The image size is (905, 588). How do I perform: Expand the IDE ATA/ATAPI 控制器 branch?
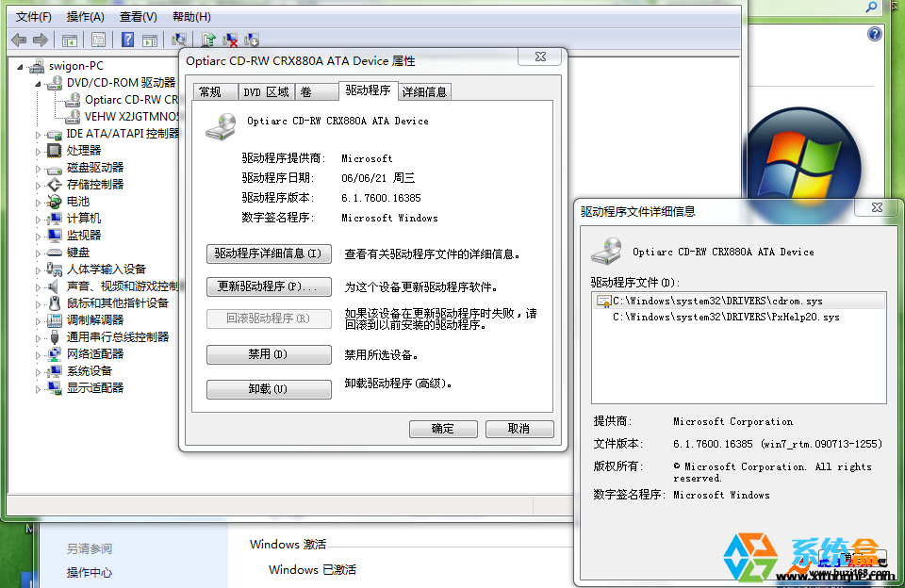pyautogui.click(x=38, y=135)
